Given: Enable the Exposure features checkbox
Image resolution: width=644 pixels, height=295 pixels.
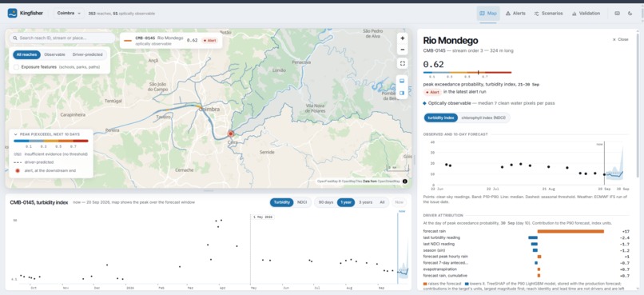Looking at the screenshot, I should pos(16,67).
